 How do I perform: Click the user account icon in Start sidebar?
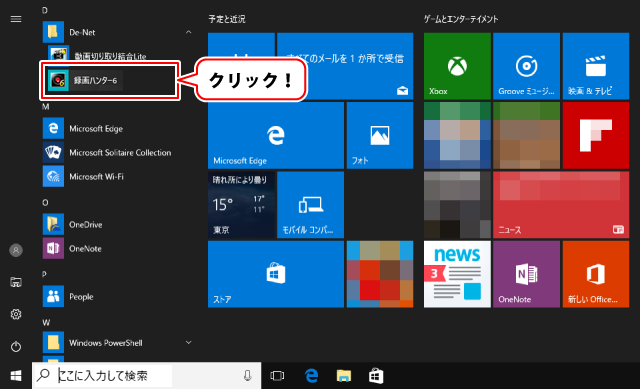tap(16, 250)
